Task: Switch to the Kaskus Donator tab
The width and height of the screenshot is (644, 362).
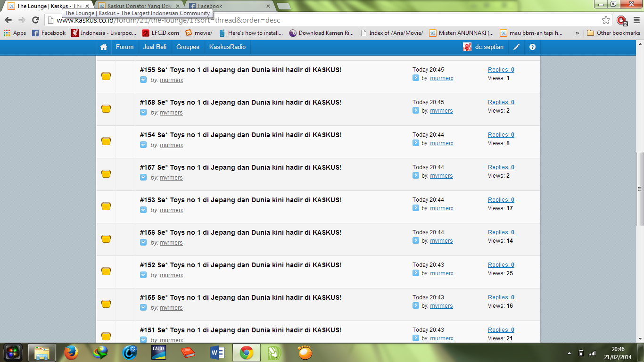Action: coord(140,6)
